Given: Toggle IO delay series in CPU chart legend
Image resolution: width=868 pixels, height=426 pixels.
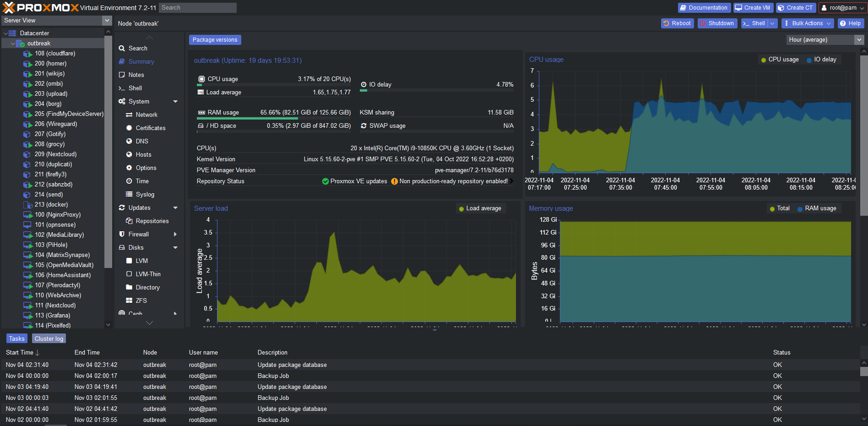Looking at the screenshot, I should 821,60.
